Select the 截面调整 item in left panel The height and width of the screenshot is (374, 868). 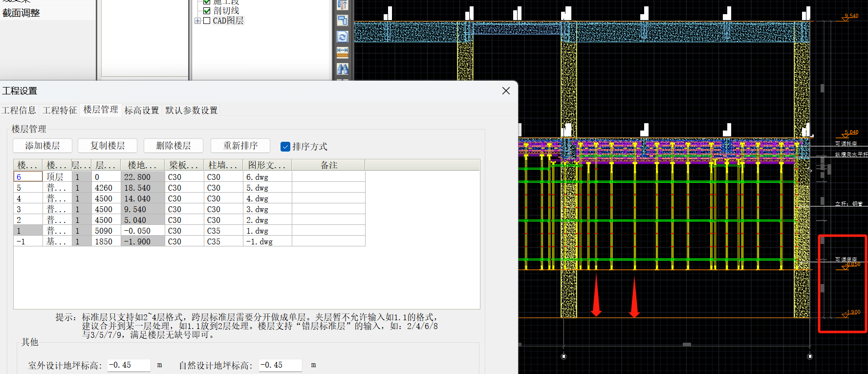tap(21, 13)
